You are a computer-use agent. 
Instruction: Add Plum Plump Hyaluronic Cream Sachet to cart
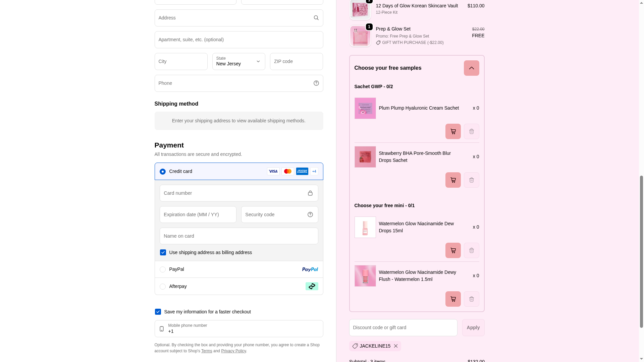click(453, 131)
